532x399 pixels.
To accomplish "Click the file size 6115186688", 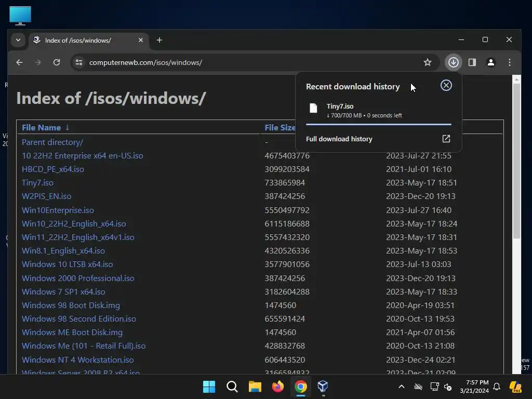I will tap(287, 224).
